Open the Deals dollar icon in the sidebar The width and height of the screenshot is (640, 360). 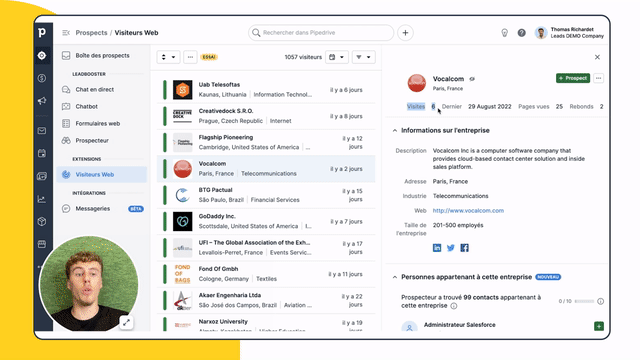(x=42, y=78)
